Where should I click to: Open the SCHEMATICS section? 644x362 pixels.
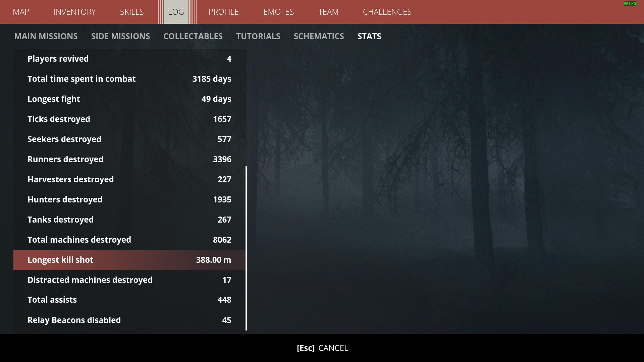pos(319,36)
